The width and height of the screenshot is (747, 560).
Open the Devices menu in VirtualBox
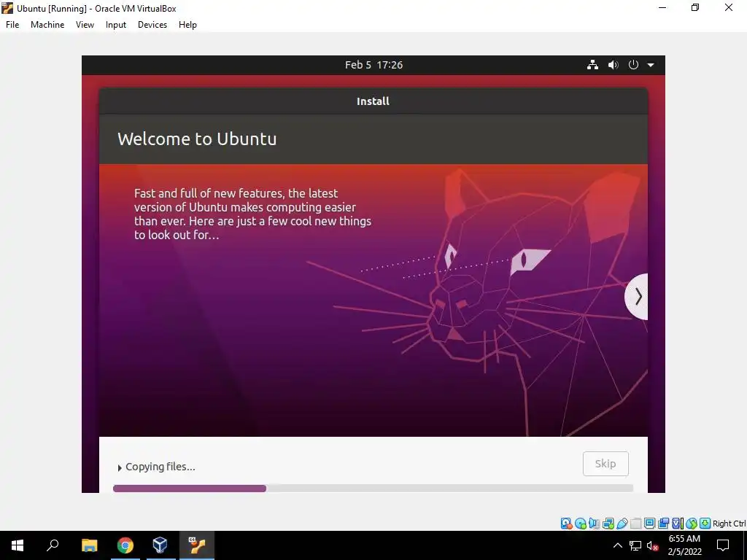pos(152,25)
